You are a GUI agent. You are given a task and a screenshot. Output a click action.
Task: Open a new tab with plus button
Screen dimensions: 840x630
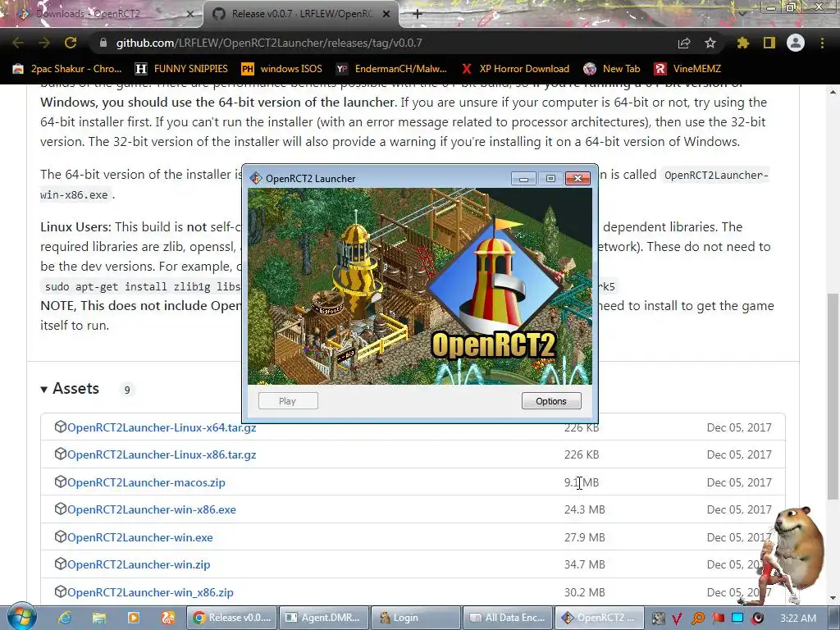point(418,15)
